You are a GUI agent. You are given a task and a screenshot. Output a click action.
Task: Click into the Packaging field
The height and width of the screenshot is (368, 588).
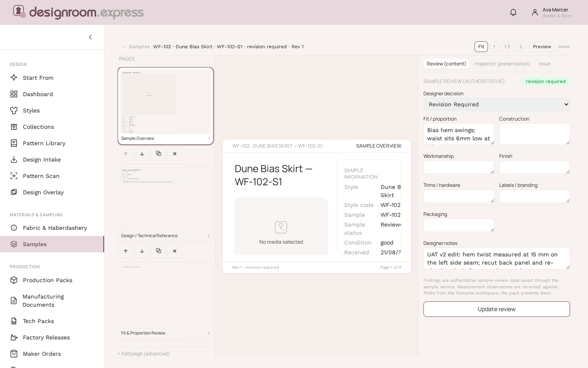tap(459, 225)
